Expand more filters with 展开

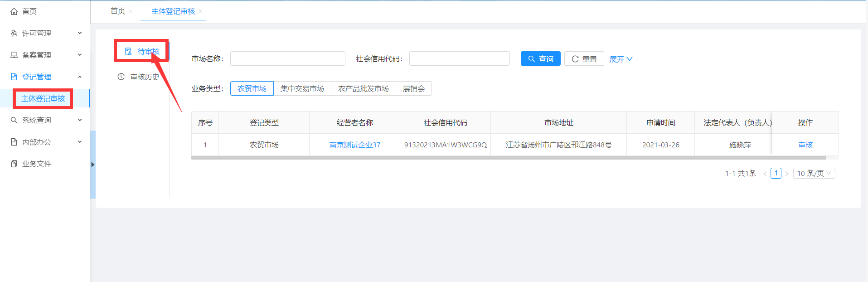pos(621,59)
